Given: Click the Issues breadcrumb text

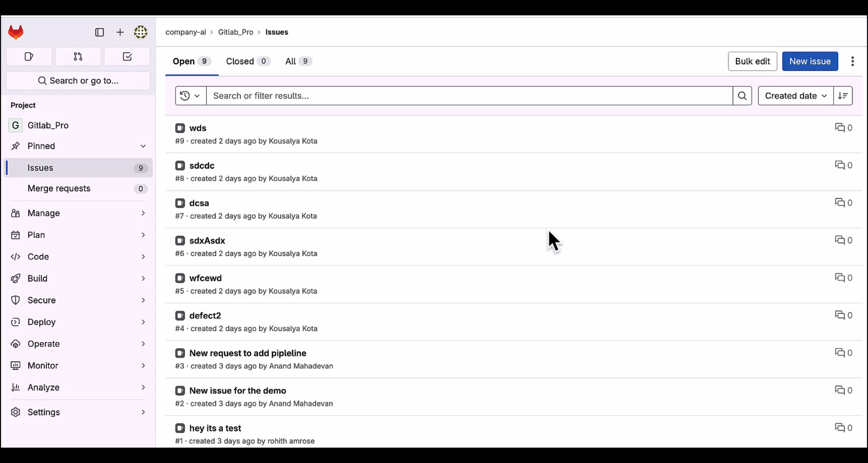Looking at the screenshot, I should pos(277,32).
